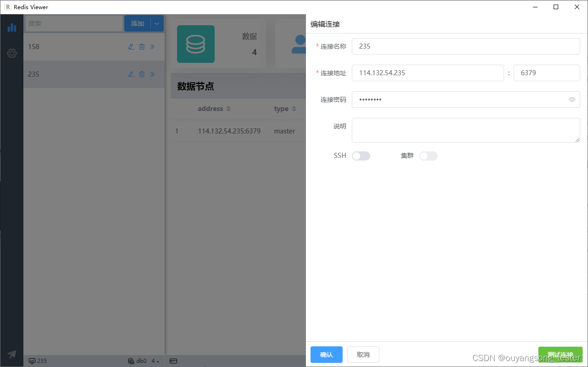Image resolution: width=588 pixels, height=367 pixels.
Task: Click the 数据节点 heading
Action: point(195,86)
